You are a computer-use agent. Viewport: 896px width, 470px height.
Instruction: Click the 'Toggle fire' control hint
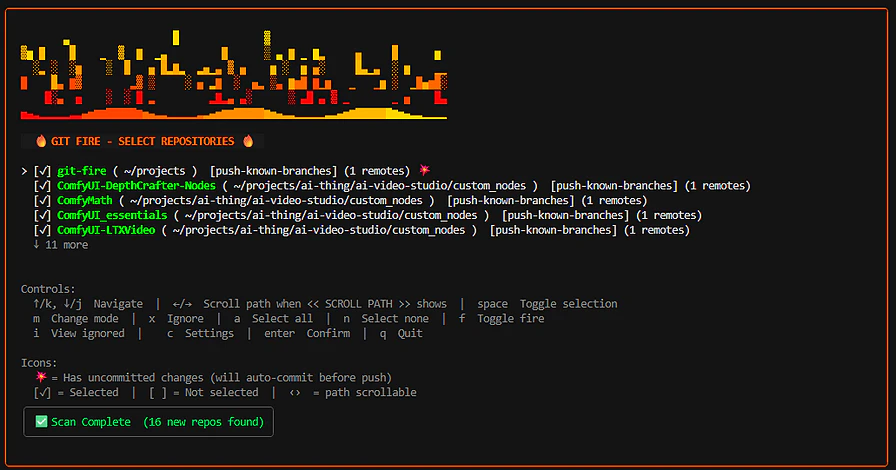click(x=511, y=319)
